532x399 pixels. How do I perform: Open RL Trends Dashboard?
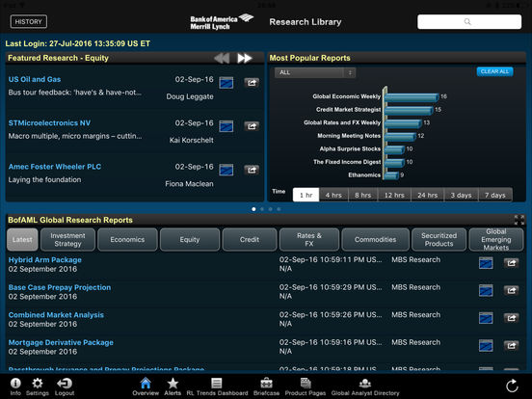coord(217,386)
